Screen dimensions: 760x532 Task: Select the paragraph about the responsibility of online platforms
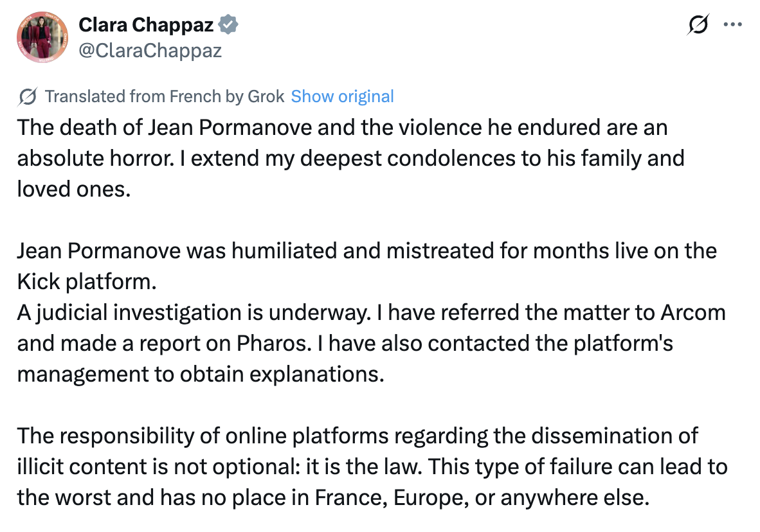pyautogui.click(x=372, y=466)
